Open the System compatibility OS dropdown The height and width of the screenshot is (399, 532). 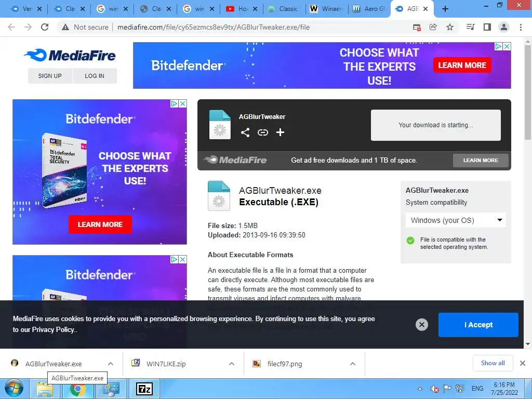[x=456, y=220]
